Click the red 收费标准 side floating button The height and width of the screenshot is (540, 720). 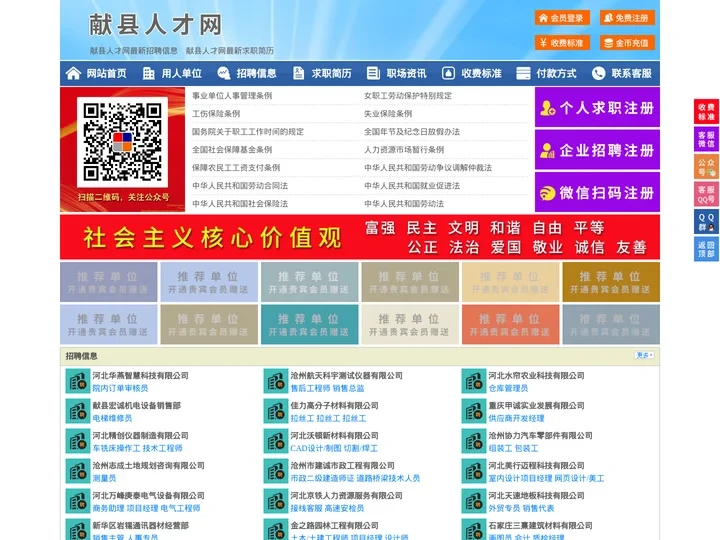(x=706, y=112)
